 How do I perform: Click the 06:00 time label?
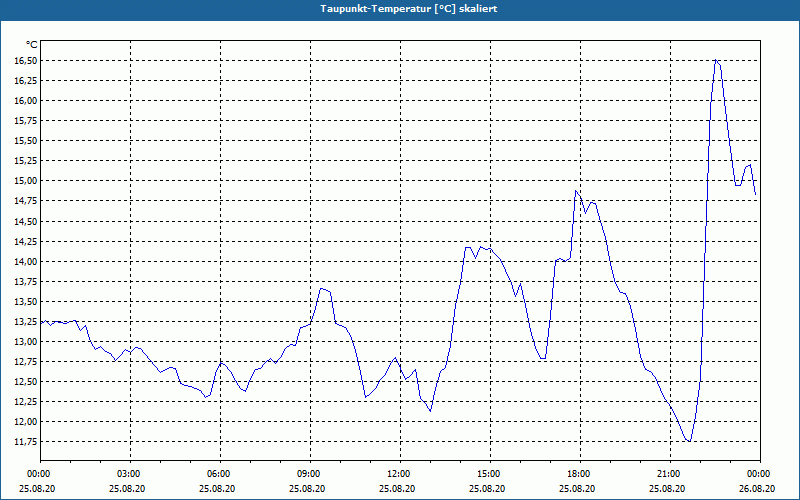tap(217, 474)
